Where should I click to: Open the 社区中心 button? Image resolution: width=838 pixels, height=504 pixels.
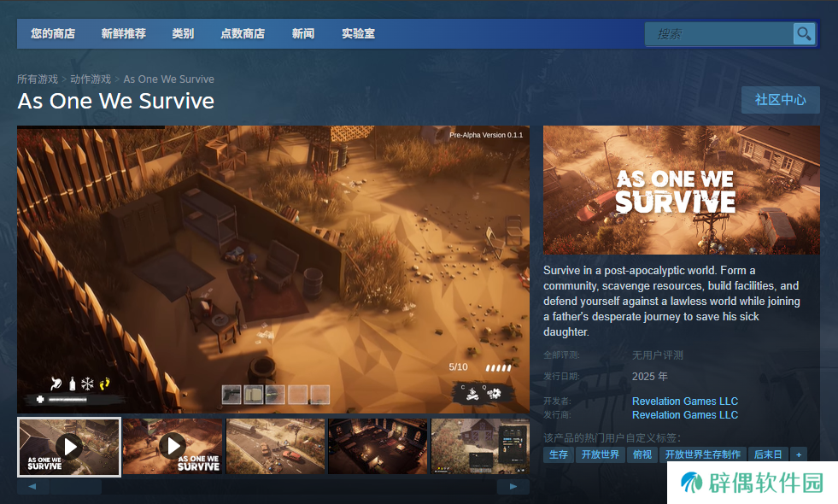[x=780, y=100]
